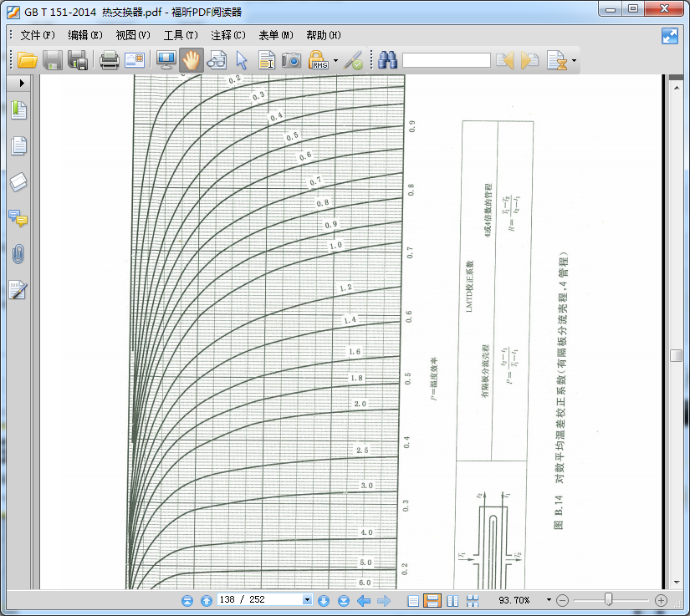Open the Layers panel in sidebar

coord(18,182)
